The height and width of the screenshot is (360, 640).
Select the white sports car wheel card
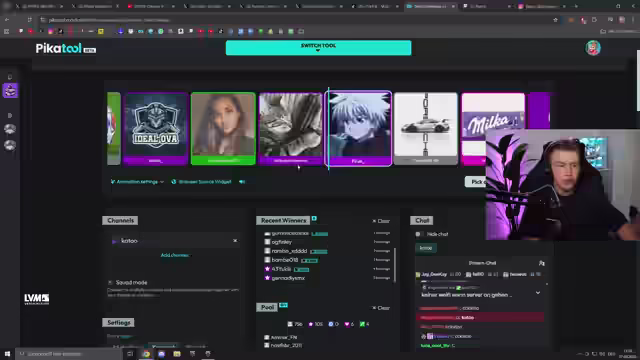[426, 129]
